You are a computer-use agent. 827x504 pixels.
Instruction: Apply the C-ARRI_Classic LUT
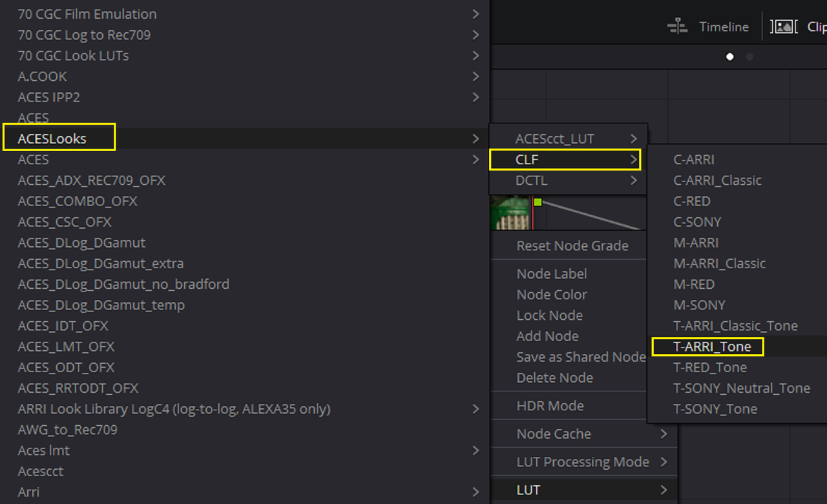click(x=737, y=180)
